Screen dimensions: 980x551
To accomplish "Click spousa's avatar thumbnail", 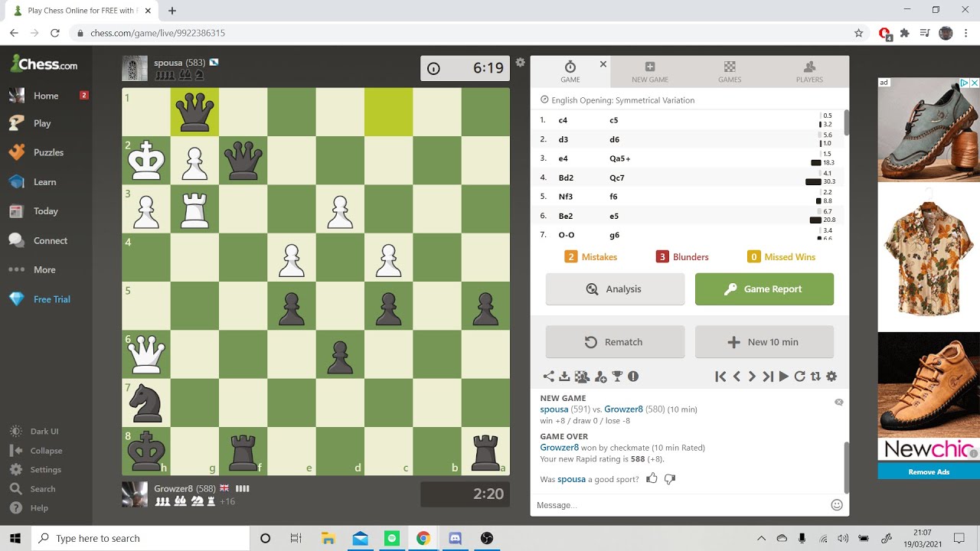I will 135,68.
